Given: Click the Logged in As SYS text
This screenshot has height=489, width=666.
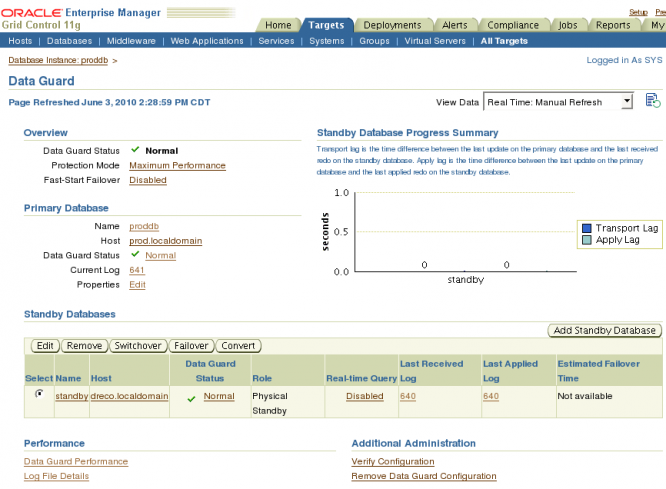Looking at the screenshot, I should pos(624,60).
